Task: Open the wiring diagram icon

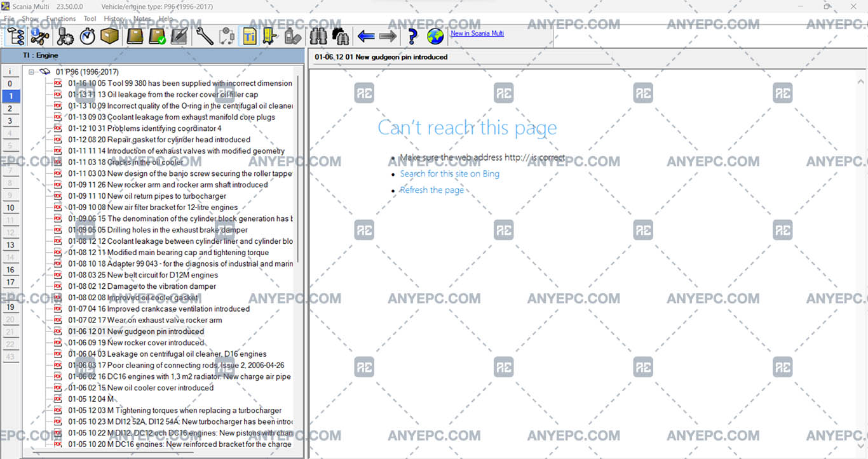Action: coord(227,36)
